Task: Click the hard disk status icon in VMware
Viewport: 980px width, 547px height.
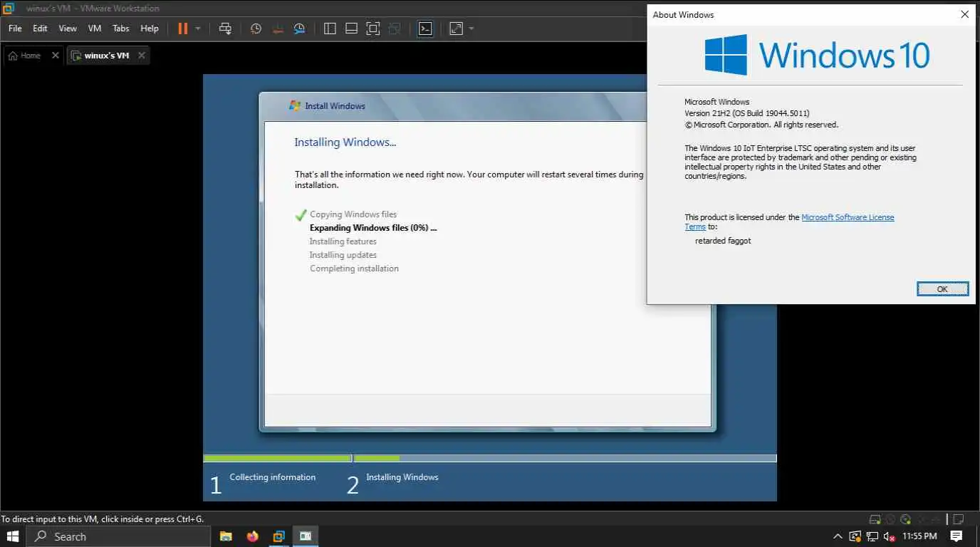Action: click(x=875, y=519)
